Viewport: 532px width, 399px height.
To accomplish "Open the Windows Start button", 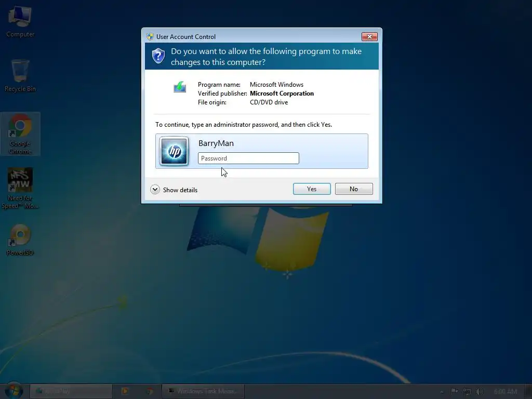I will coord(14,391).
